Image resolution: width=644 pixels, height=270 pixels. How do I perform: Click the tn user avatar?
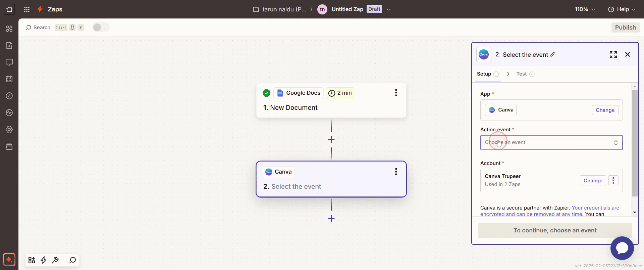coord(322,9)
